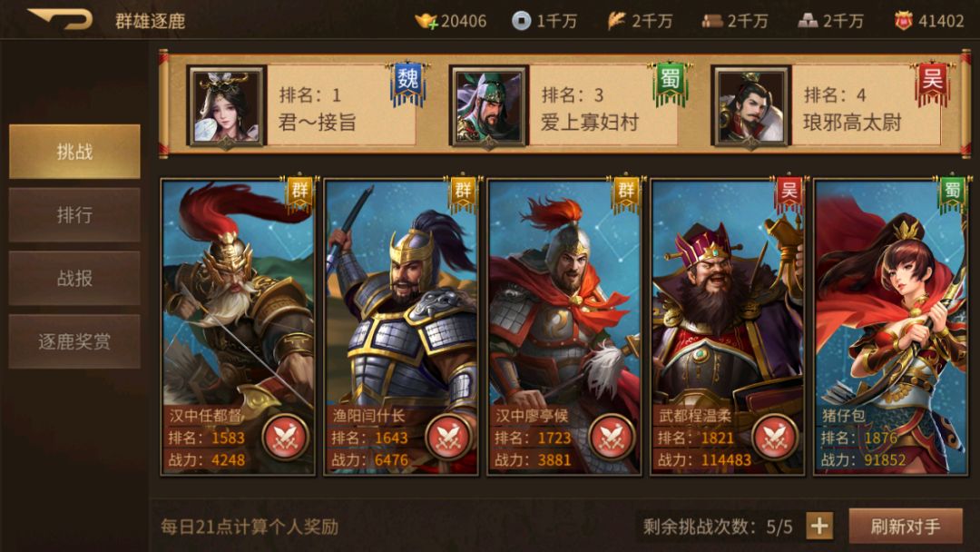Tap crossed-swords attack icon on 渔阳闫什长

[x=449, y=437]
